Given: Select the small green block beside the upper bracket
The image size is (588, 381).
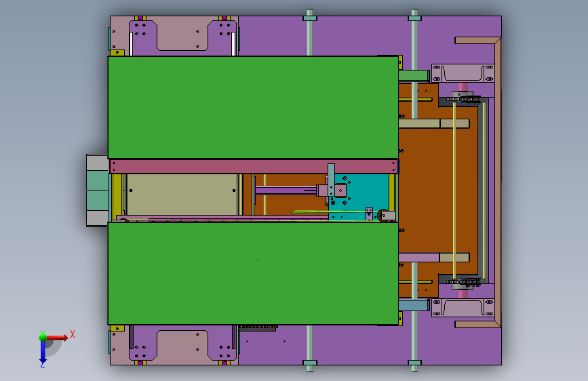Looking at the screenshot, I should pyautogui.click(x=414, y=75).
